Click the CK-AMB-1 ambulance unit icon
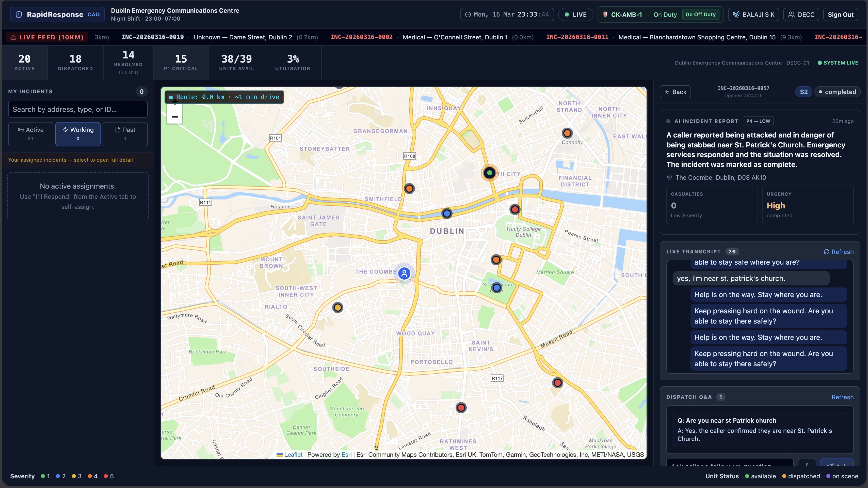 click(605, 14)
